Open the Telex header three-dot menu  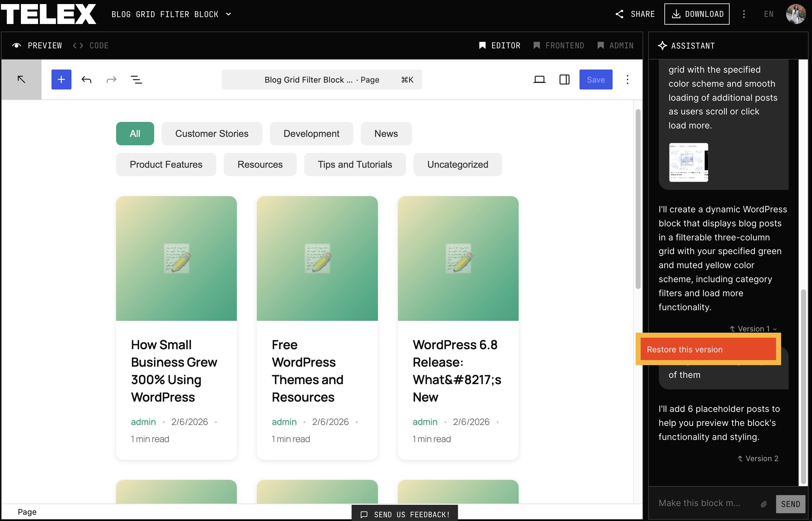pos(744,14)
